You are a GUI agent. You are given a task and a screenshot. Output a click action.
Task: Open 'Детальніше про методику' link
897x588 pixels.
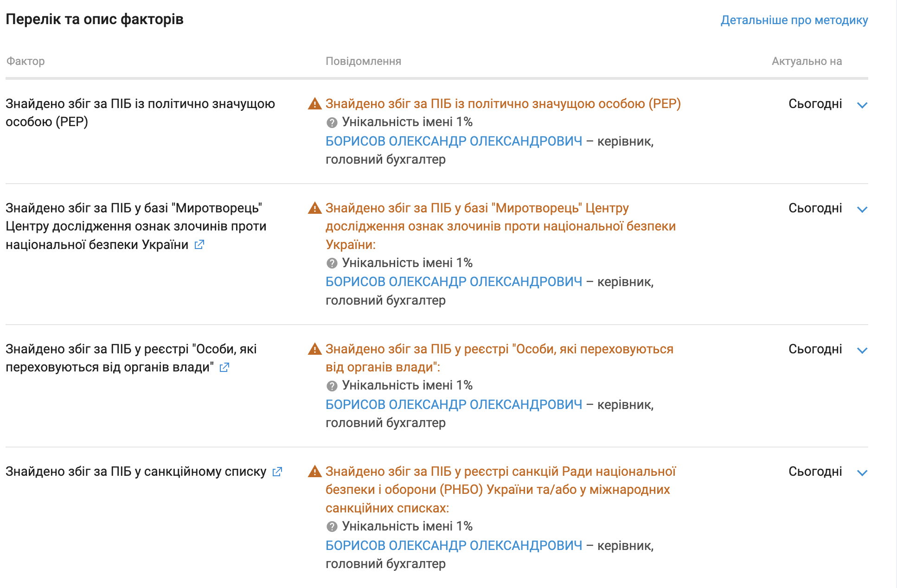pyautogui.click(x=794, y=20)
